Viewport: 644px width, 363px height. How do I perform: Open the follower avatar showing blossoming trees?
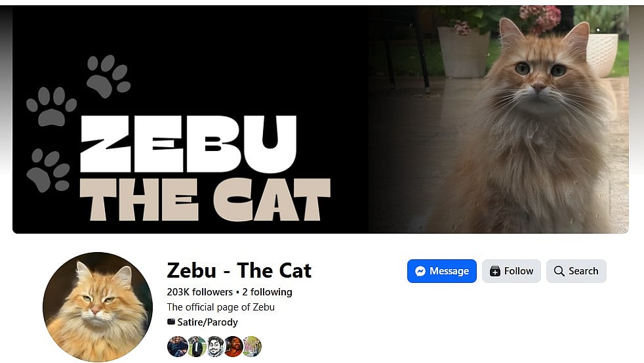pos(252,346)
